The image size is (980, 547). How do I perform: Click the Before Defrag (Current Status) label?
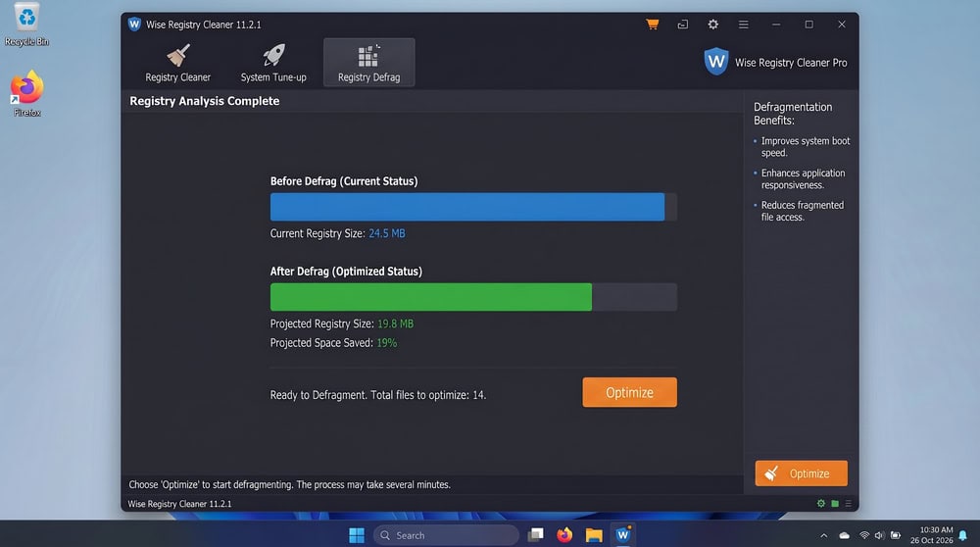[x=344, y=181]
